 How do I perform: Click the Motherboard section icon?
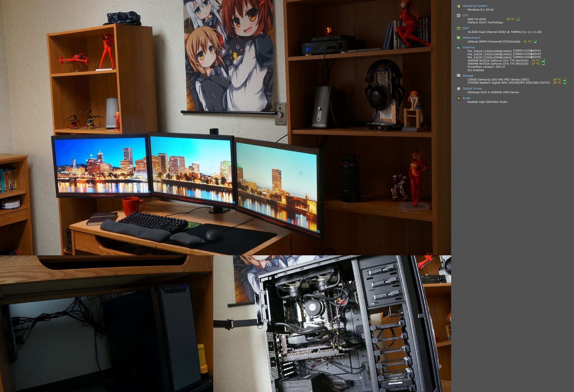[459, 38]
